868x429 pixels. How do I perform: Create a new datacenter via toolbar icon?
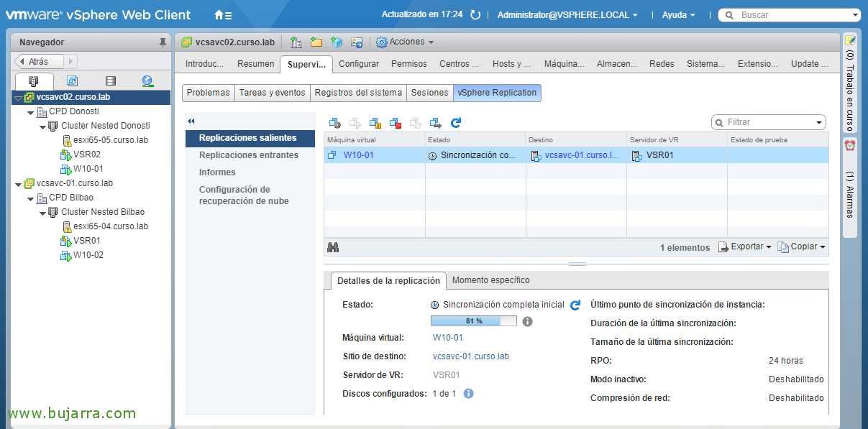tap(296, 42)
